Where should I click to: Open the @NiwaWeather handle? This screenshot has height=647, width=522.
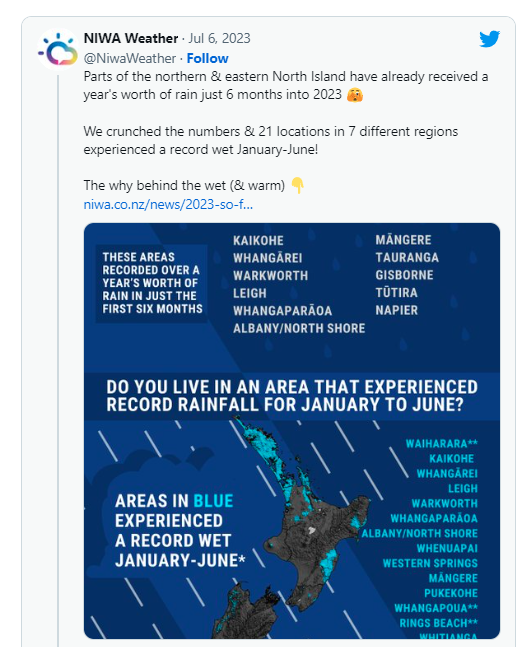(130, 58)
